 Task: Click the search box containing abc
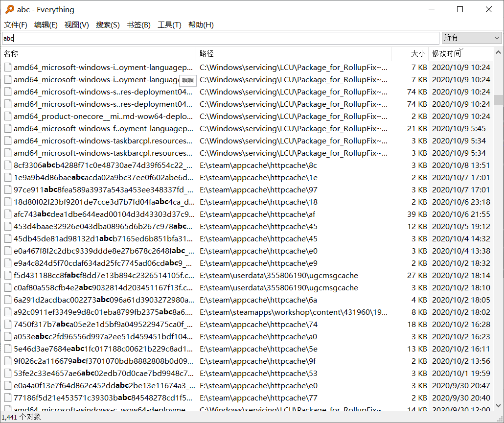pyautogui.click(x=221, y=38)
